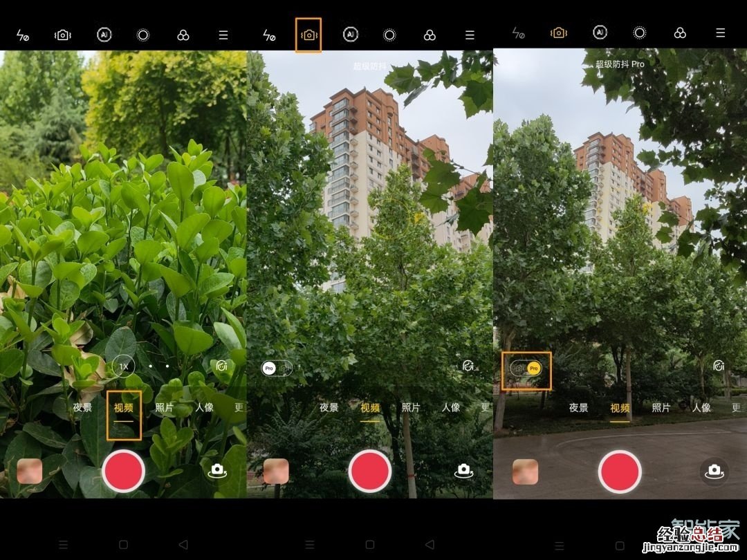Tap flash icon in middle camera screen
The height and width of the screenshot is (560, 747).
point(269,35)
